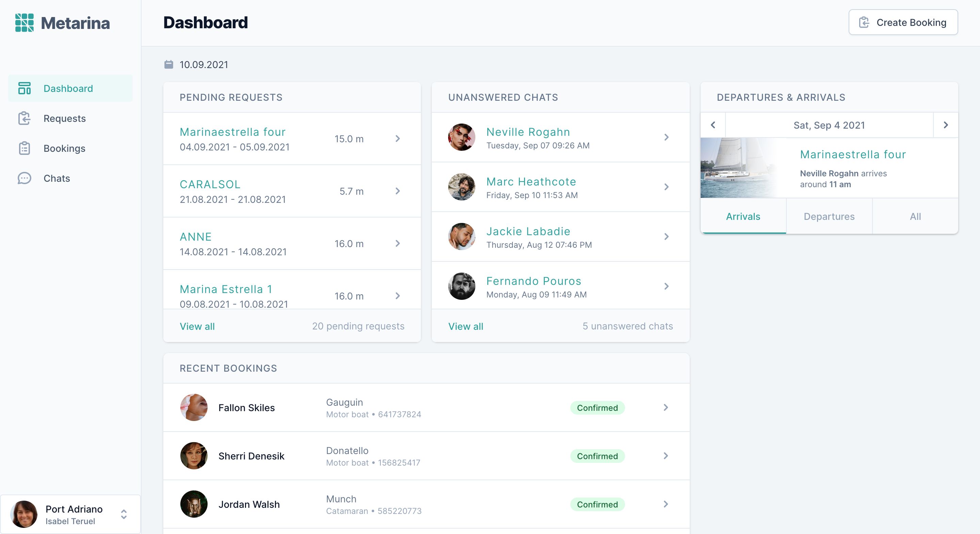
Task: Open Fernando Pouros chat via chevron
Action: (x=666, y=286)
